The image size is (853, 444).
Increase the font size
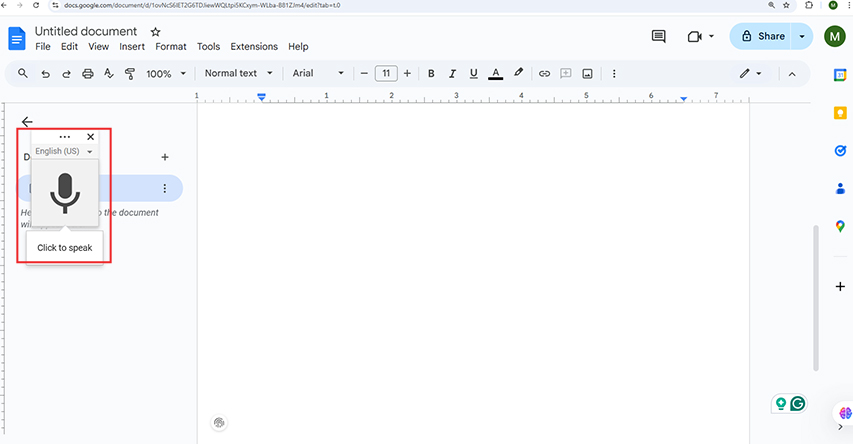(407, 73)
